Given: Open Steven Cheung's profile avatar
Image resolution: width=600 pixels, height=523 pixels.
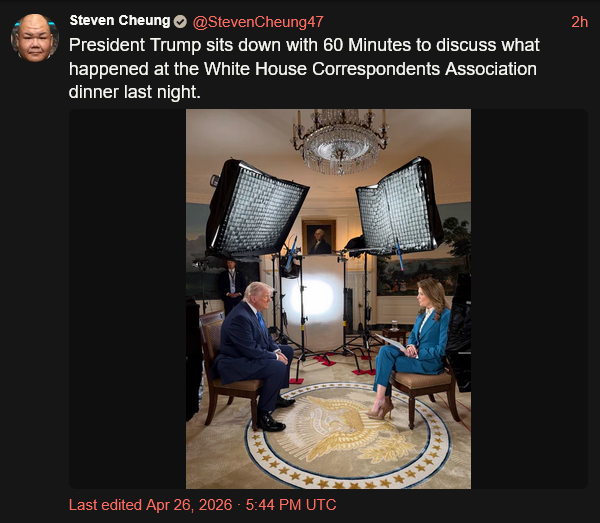Looking at the screenshot, I should click(35, 38).
